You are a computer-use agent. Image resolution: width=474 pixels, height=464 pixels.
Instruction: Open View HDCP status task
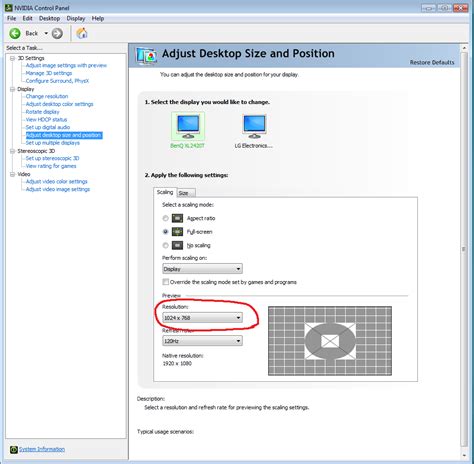[x=46, y=119]
